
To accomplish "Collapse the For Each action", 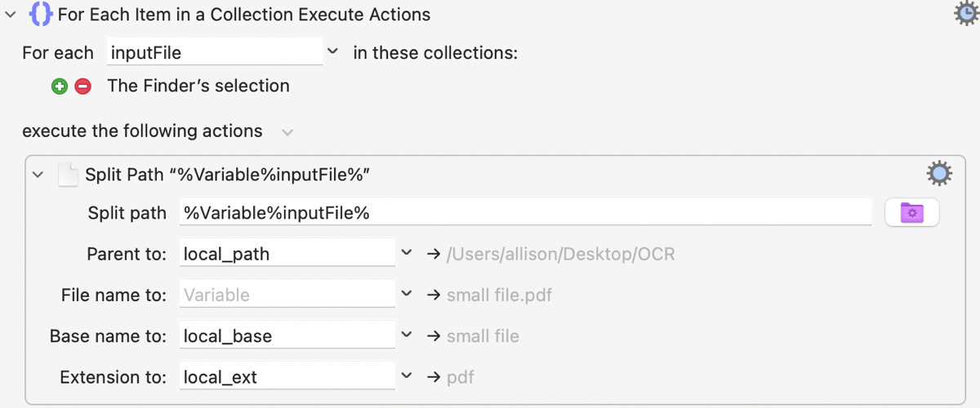I will pyautogui.click(x=11, y=15).
